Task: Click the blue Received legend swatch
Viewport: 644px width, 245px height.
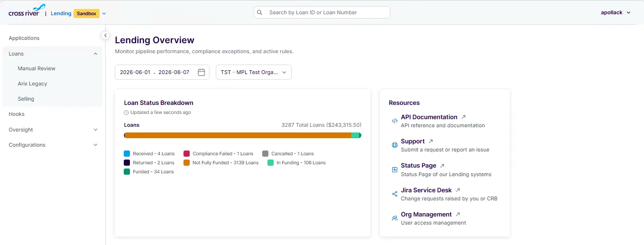Action: (127, 154)
